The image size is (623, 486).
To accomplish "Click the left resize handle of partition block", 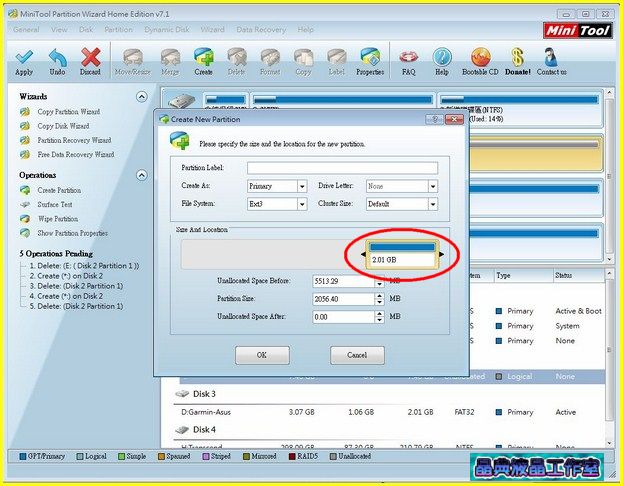I will [363, 254].
